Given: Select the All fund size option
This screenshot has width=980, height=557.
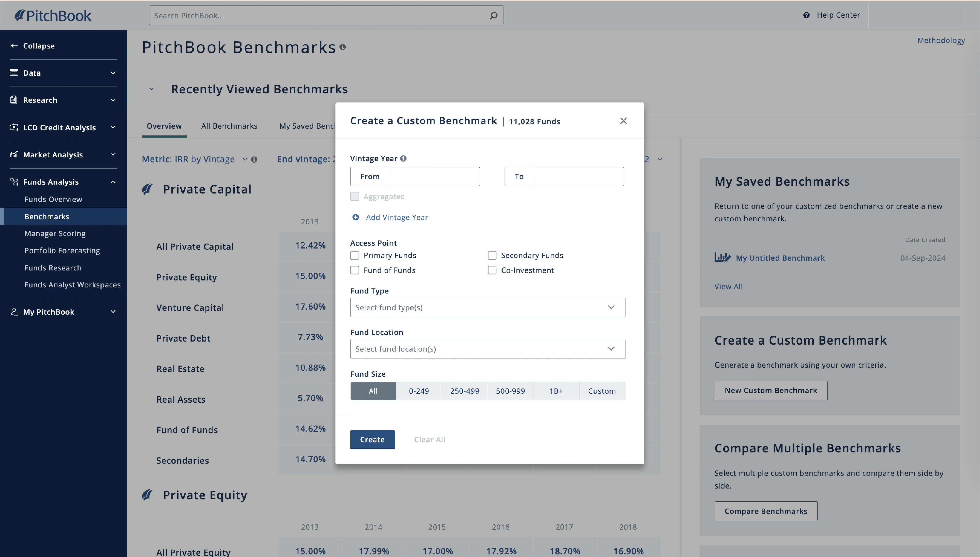Looking at the screenshot, I should (373, 391).
